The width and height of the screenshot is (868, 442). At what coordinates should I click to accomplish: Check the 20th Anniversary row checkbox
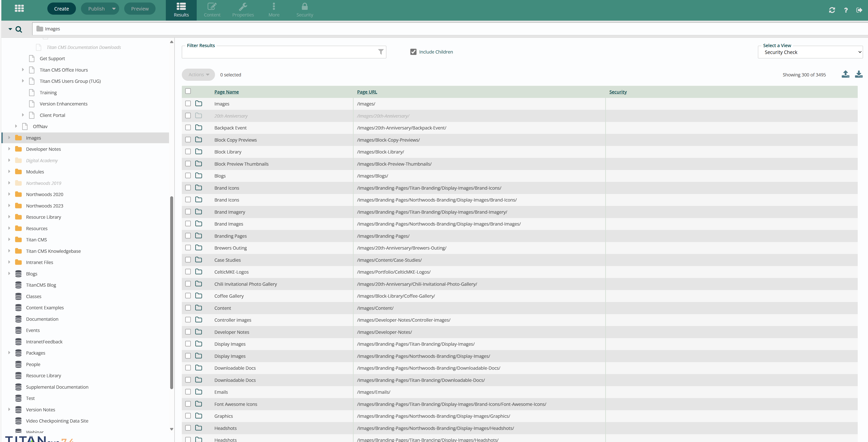[x=188, y=116]
